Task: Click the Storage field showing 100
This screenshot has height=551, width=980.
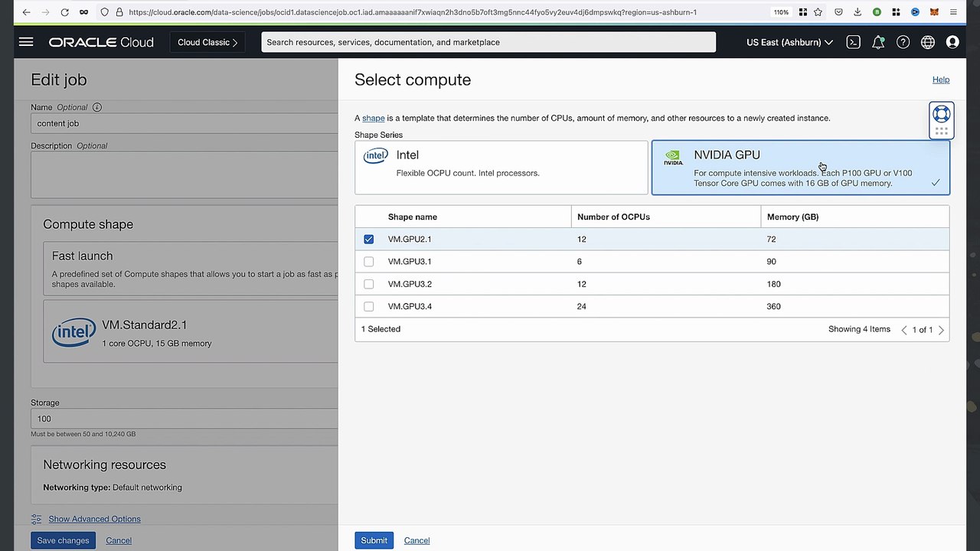Action: click(x=185, y=419)
